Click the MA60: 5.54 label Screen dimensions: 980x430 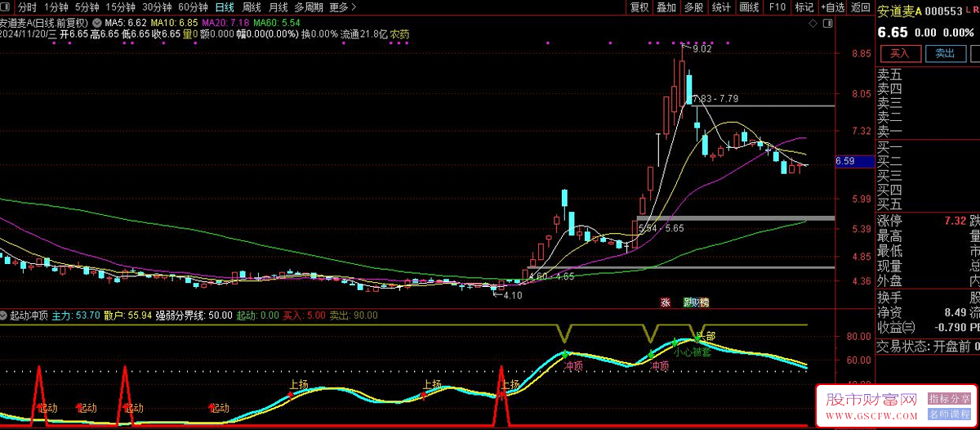pos(277,23)
